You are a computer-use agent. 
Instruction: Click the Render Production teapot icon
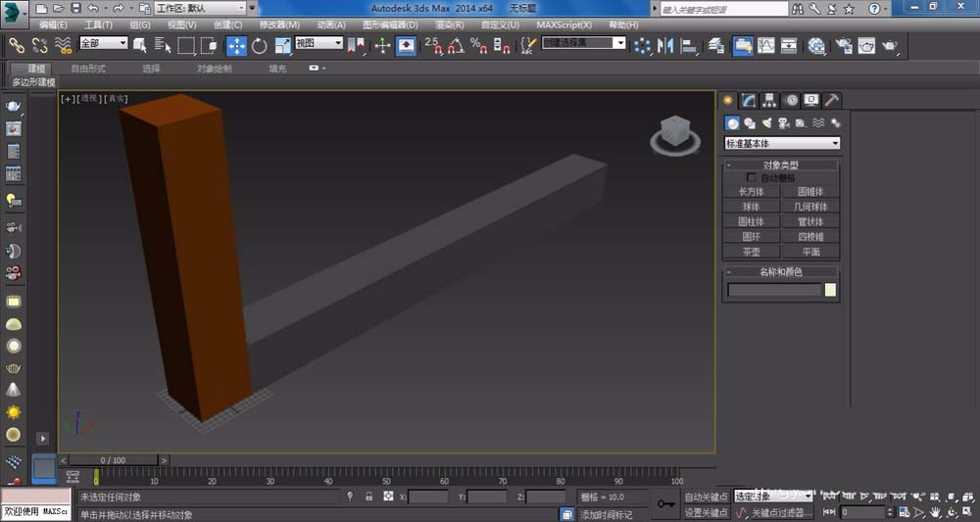(890, 45)
